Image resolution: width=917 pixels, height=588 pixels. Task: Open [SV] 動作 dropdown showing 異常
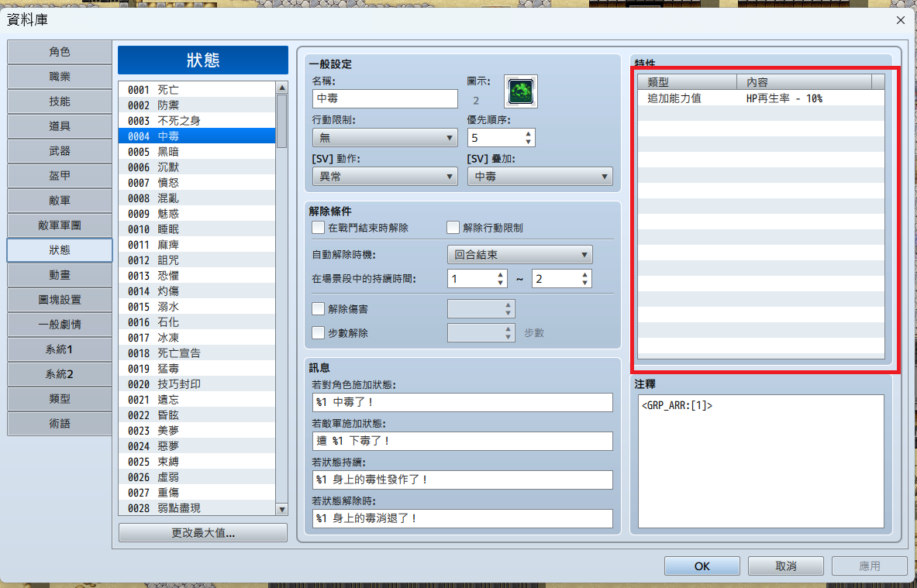coord(384,176)
